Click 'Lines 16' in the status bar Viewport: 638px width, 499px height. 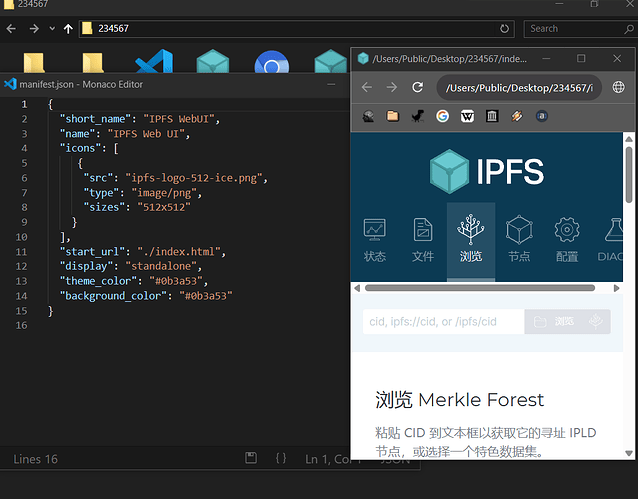[x=35, y=459]
